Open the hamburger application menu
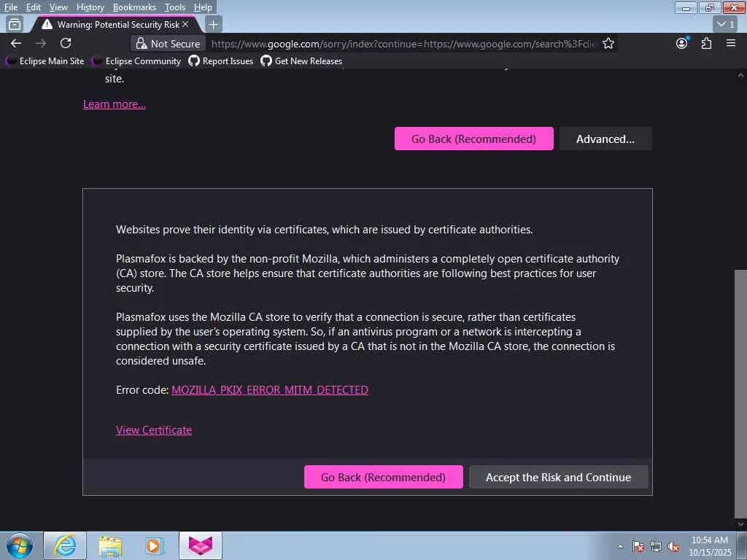 click(x=731, y=43)
